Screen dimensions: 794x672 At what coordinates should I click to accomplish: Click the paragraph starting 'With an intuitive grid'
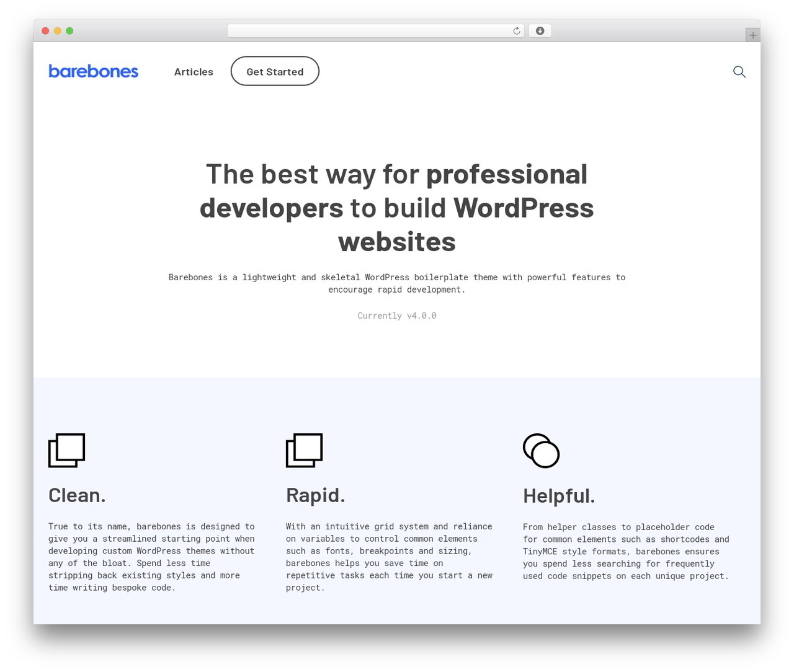click(x=390, y=557)
